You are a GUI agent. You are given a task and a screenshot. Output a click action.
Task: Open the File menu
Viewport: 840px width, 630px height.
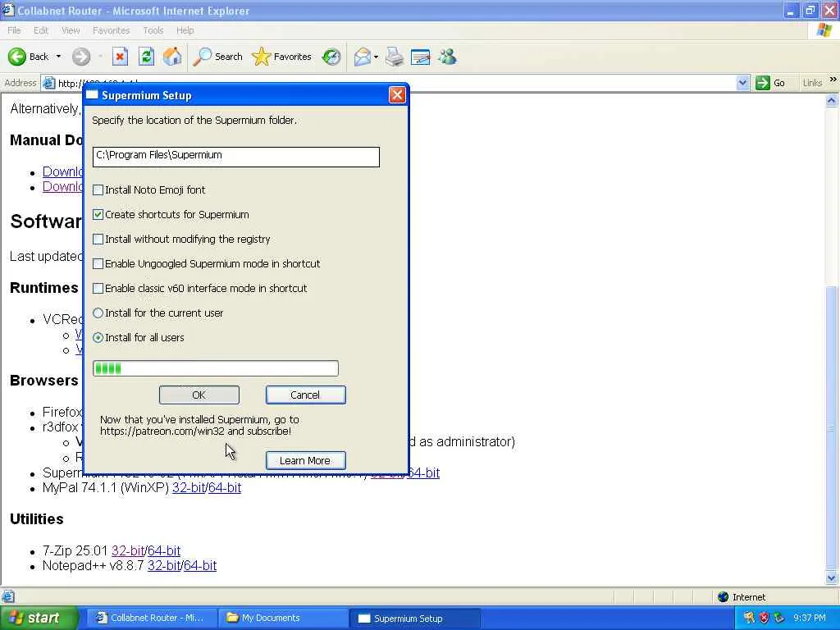pos(14,30)
